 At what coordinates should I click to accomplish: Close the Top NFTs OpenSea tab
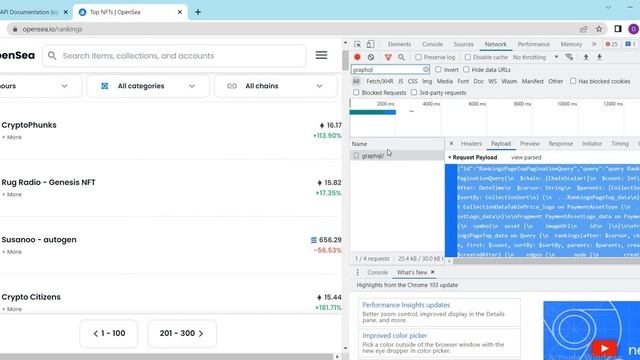[180, 12]
